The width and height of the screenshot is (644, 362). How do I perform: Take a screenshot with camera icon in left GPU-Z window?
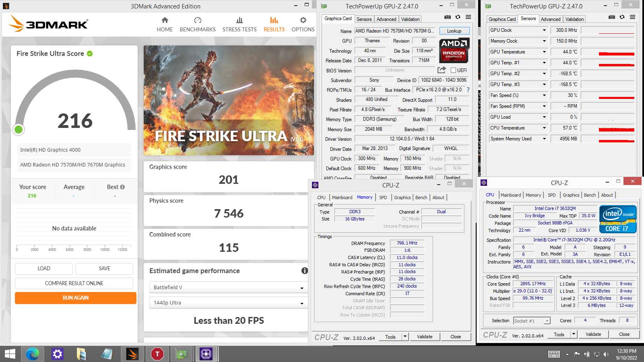tap(448, 17)
